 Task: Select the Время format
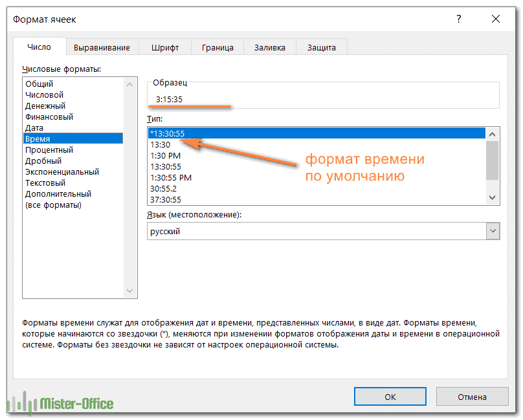click(x=73, y=138)
